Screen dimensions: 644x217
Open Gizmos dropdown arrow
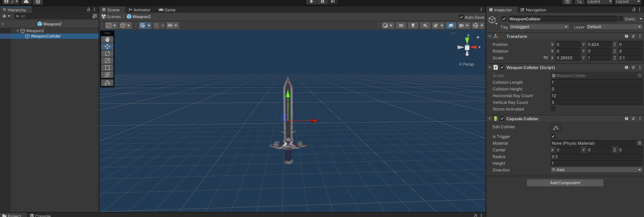[x=482, y=25]
